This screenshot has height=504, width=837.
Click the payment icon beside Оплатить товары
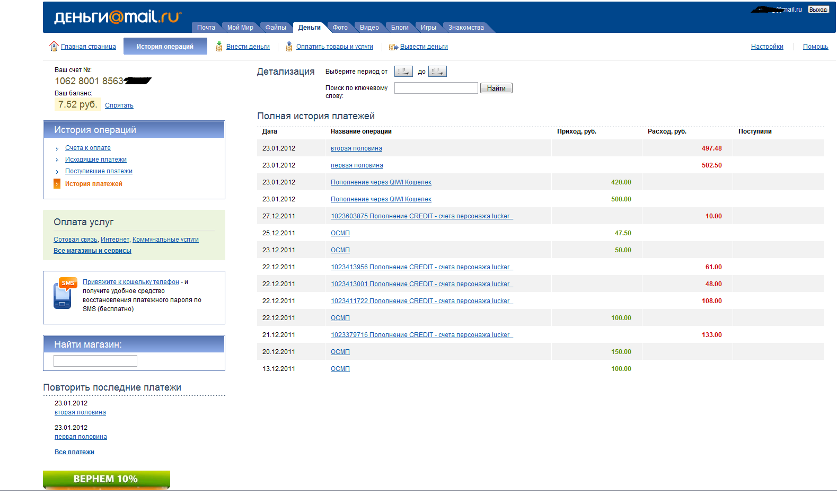click(289, 47)
